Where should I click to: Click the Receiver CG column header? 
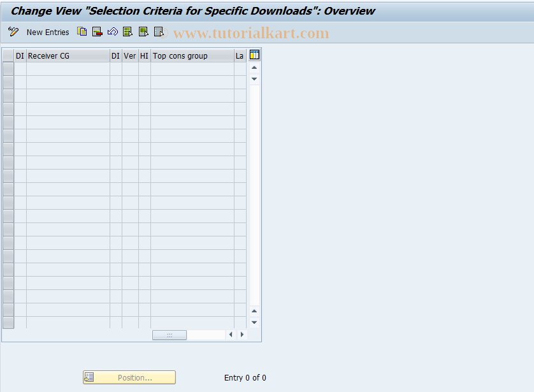coord(68,56)
